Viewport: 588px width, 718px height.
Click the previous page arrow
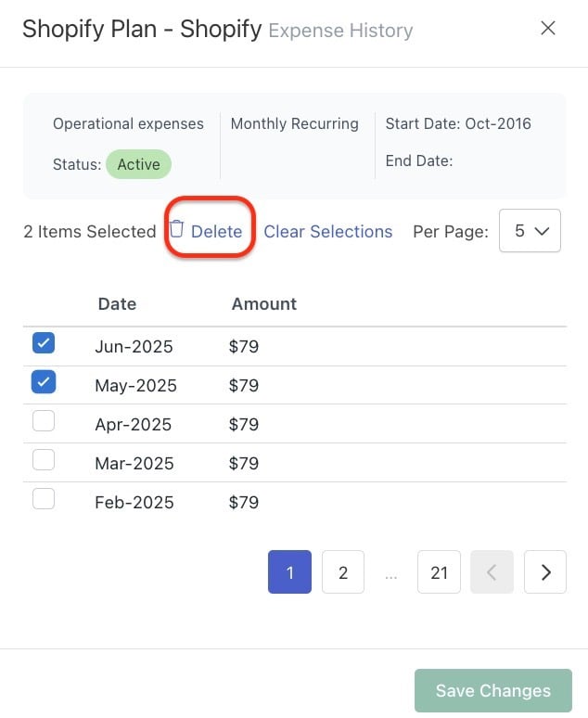492,572
